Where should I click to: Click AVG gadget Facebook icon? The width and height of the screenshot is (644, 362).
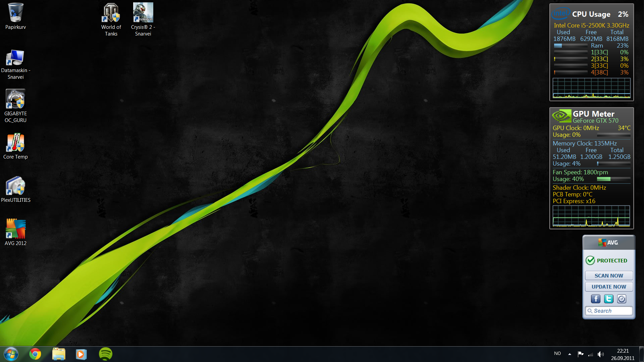coord(596,299)
